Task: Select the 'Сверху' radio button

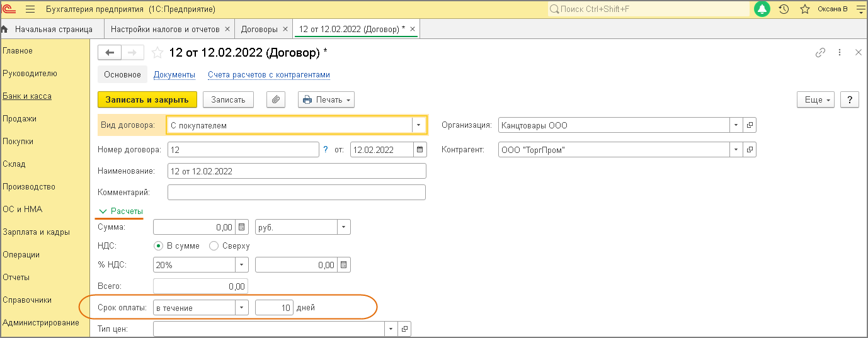Action: click(x=214, y=246)
